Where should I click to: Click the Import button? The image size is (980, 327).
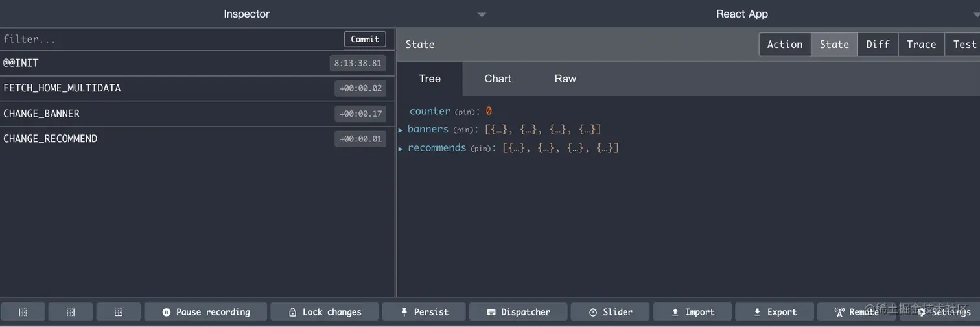pos(692,312)
